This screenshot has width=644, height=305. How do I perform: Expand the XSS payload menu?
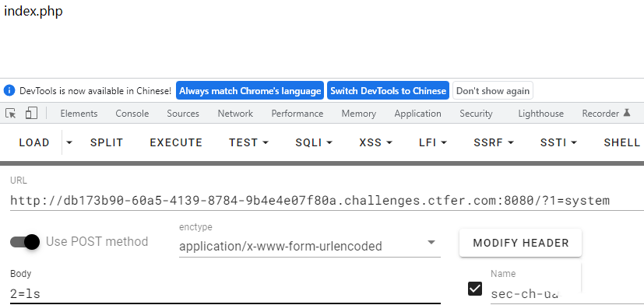pos(376,143)
